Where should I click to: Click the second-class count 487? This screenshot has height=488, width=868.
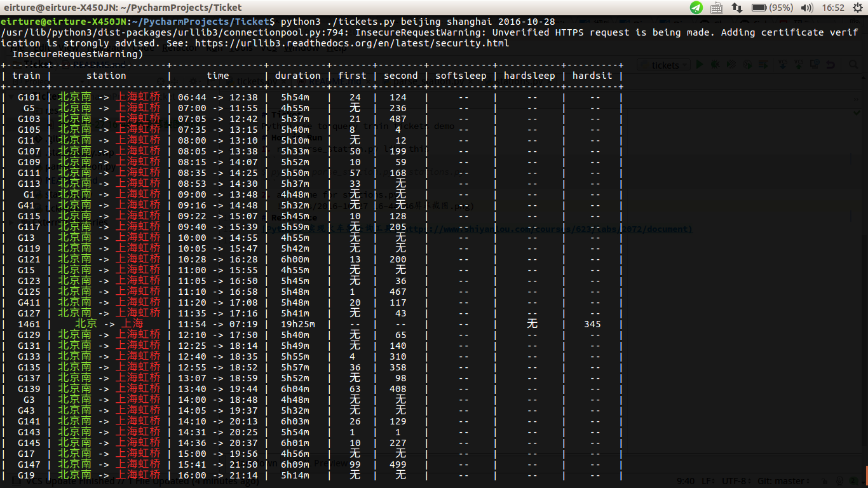[398, 119]
